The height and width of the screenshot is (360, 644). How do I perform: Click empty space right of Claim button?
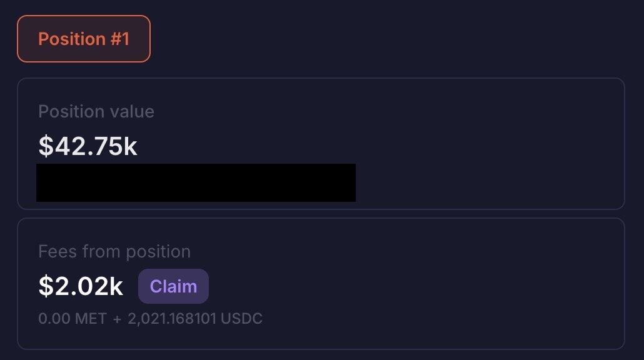tap(406, 286)
